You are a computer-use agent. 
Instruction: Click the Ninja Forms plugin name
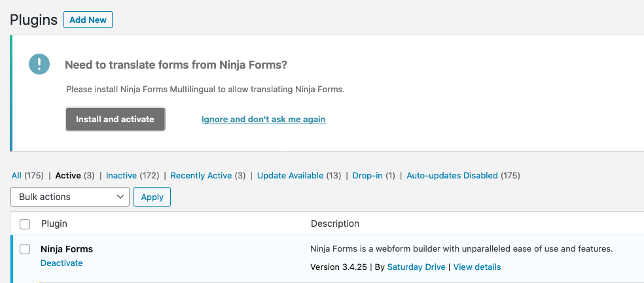coord(67,249)
